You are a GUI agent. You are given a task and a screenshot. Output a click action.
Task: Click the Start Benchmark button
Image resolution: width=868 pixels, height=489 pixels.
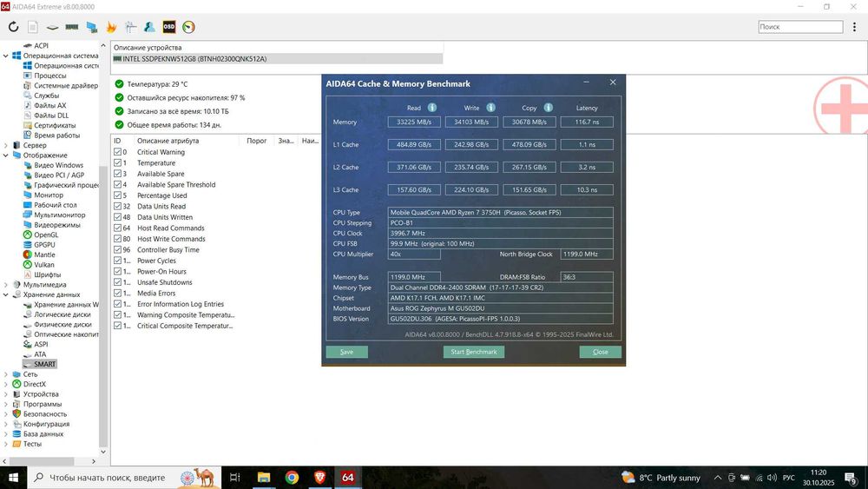[x=474, y=352]
